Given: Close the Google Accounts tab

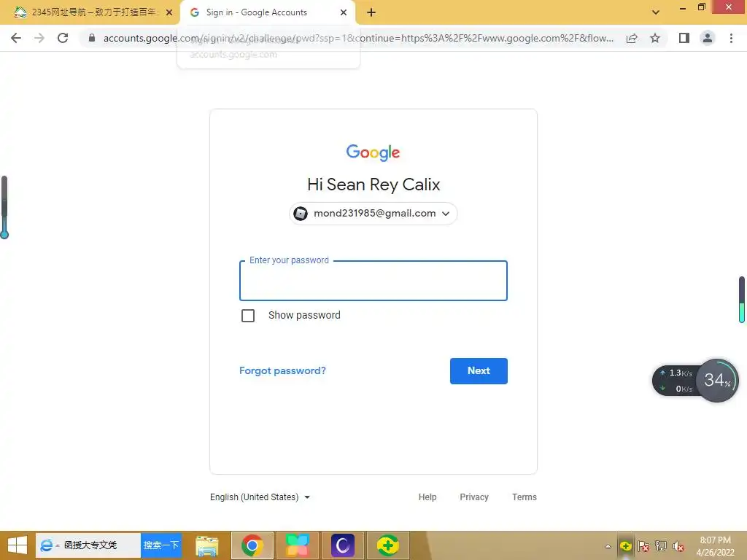Looking at the screenshot, I should tap(344, 13).
